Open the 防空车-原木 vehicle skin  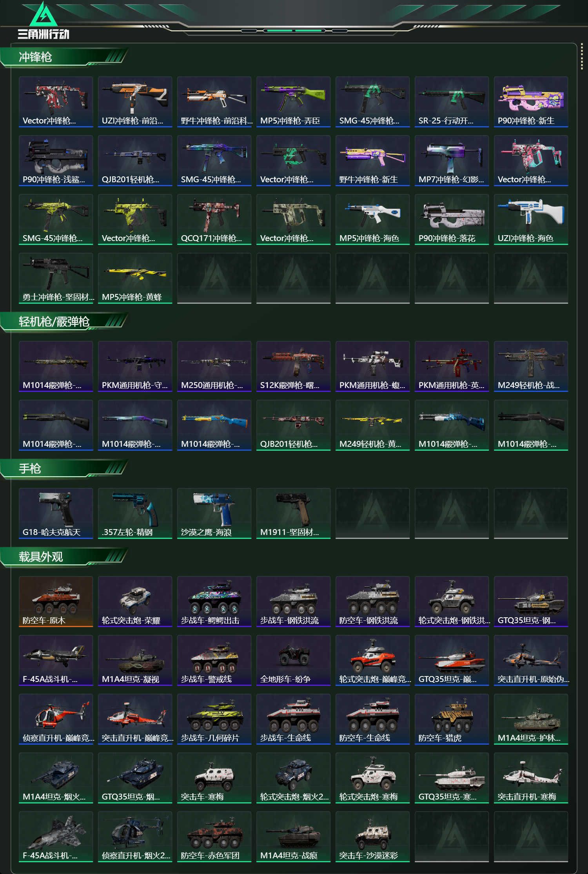(56, 602)
